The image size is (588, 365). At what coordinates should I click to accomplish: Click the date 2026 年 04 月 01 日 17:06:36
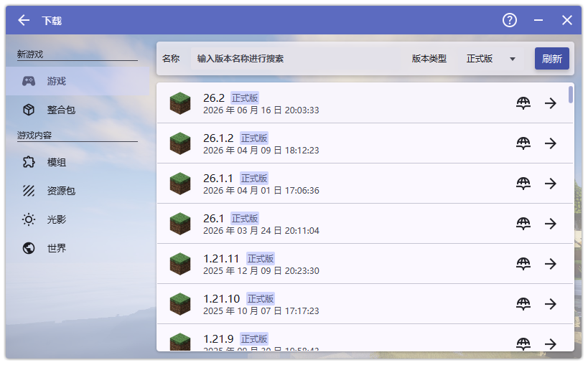tap(261, 190)
